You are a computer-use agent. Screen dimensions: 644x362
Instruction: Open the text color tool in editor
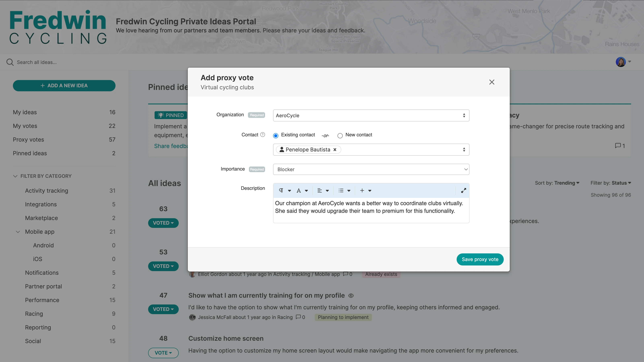pos(299,190)
